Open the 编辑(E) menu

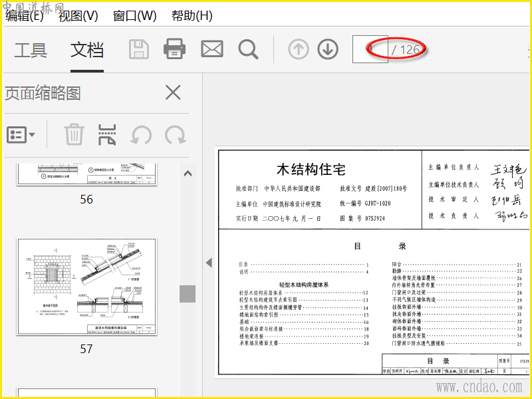(x=24, y=15)
